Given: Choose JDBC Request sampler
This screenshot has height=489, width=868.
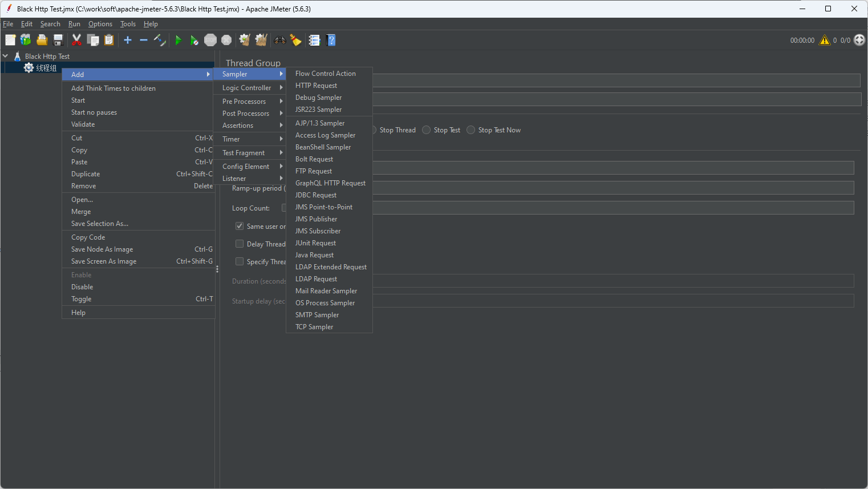Looking at the screenshot, I should (x=329, y=195).
